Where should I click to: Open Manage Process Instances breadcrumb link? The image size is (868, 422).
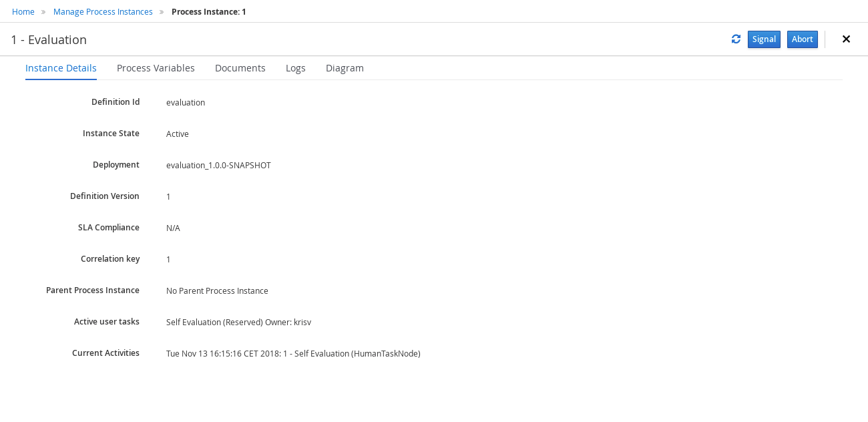(x=103, y=12)
